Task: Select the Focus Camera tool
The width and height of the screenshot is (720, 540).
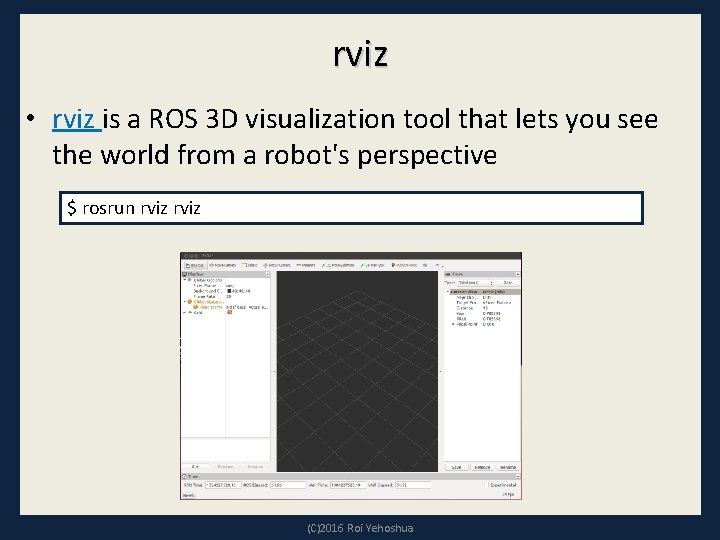Action: pos(276,265)
